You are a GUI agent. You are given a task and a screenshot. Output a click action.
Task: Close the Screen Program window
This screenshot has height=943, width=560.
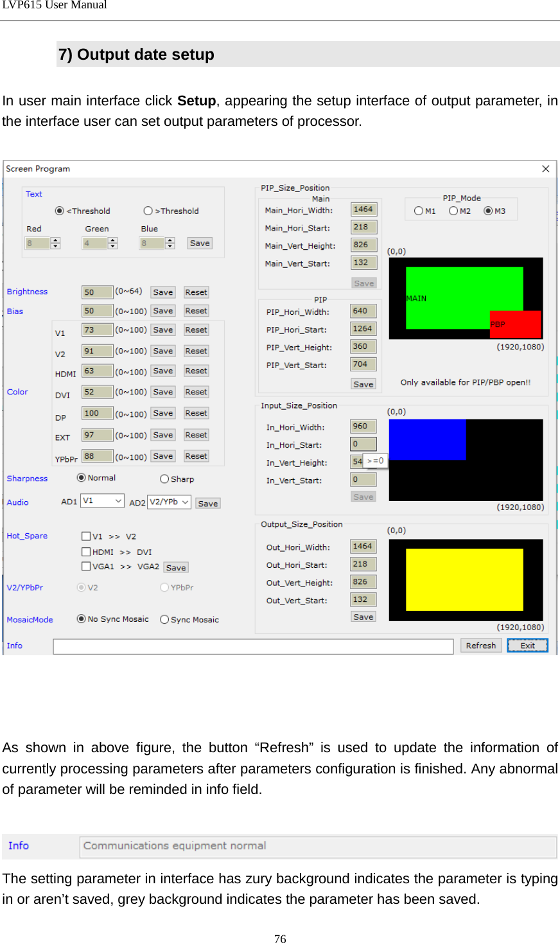(545, 169)
